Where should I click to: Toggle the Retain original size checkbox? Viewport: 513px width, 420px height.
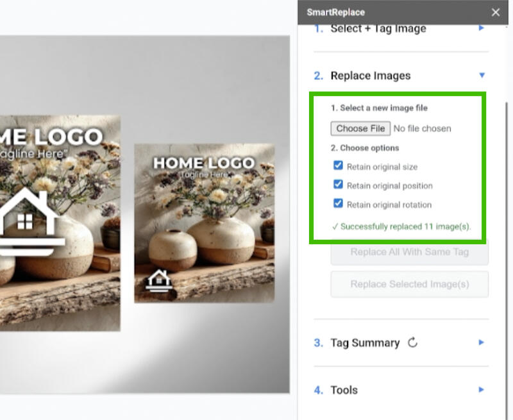pos(339,166)
